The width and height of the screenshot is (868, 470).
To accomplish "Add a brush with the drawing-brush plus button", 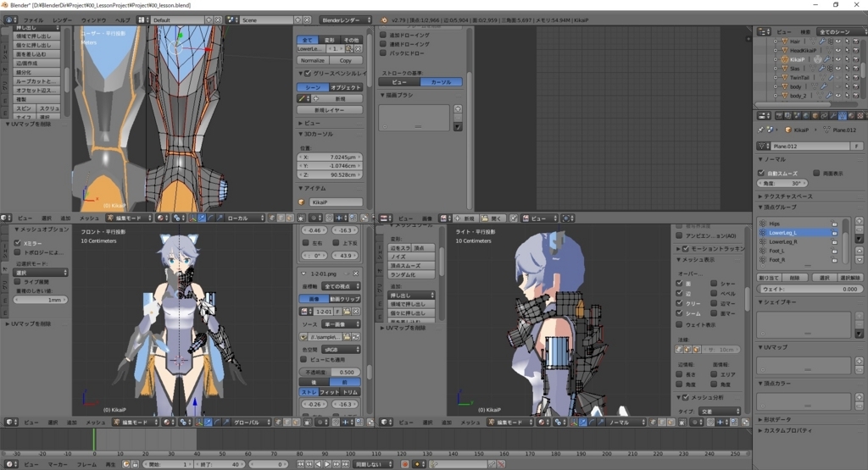I will pos(459,109).
